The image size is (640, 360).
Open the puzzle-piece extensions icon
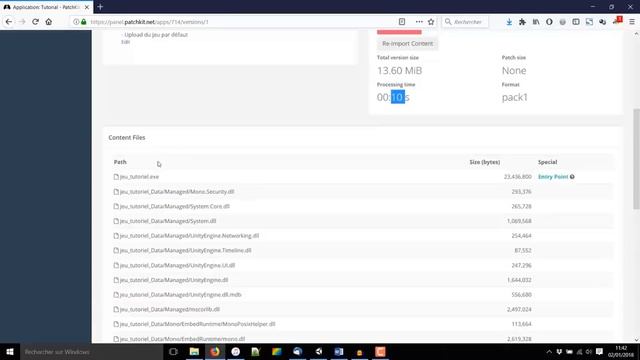click(x=522, y=22)
